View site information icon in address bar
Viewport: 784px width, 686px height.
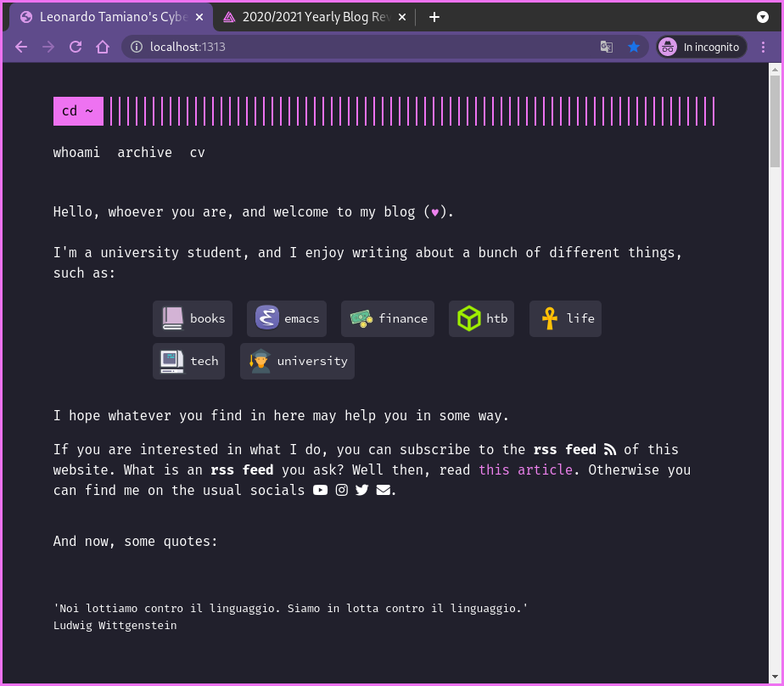136,47
